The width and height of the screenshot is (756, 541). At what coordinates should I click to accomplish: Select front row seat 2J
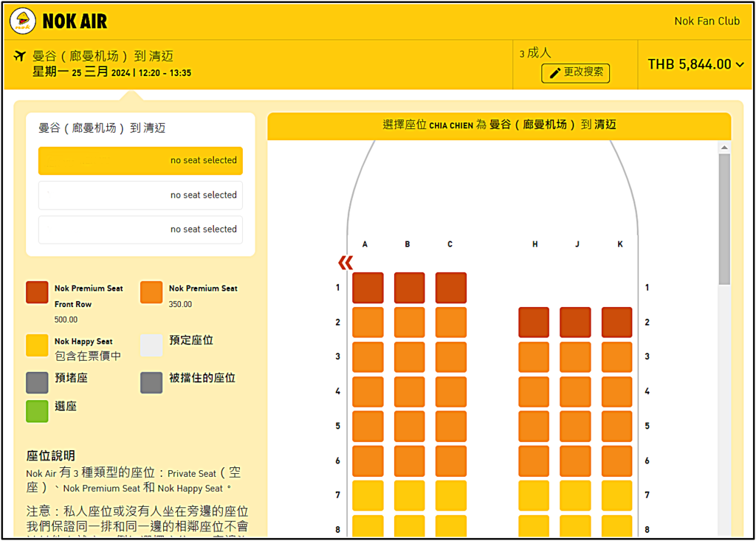[575, 322]
